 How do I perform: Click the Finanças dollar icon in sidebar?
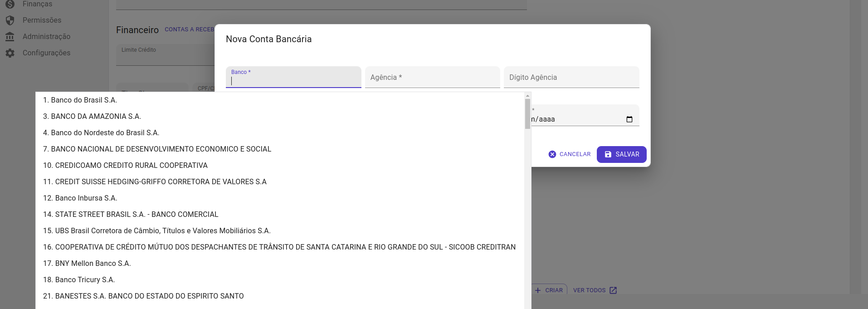[x=10, y=4]
